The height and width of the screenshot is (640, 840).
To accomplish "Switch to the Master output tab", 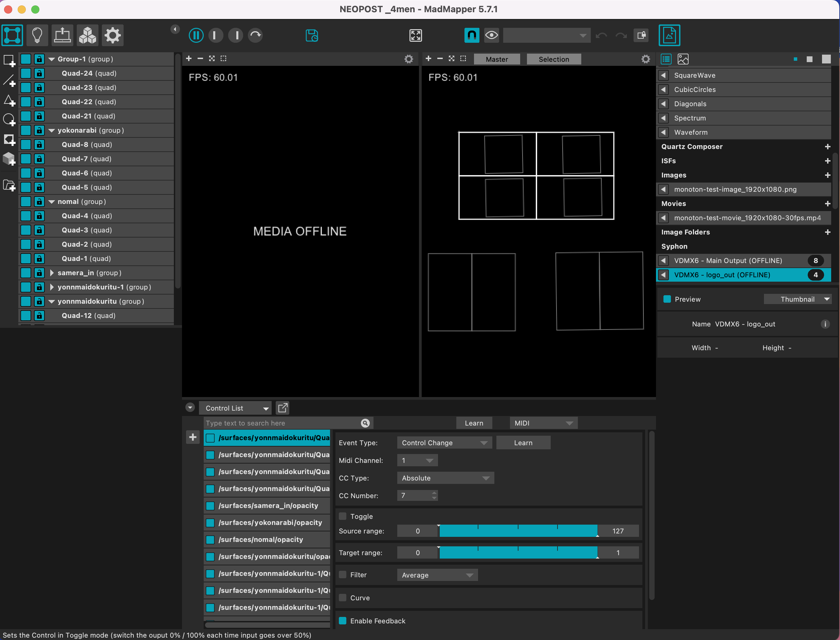I will (x=497, y=59).
